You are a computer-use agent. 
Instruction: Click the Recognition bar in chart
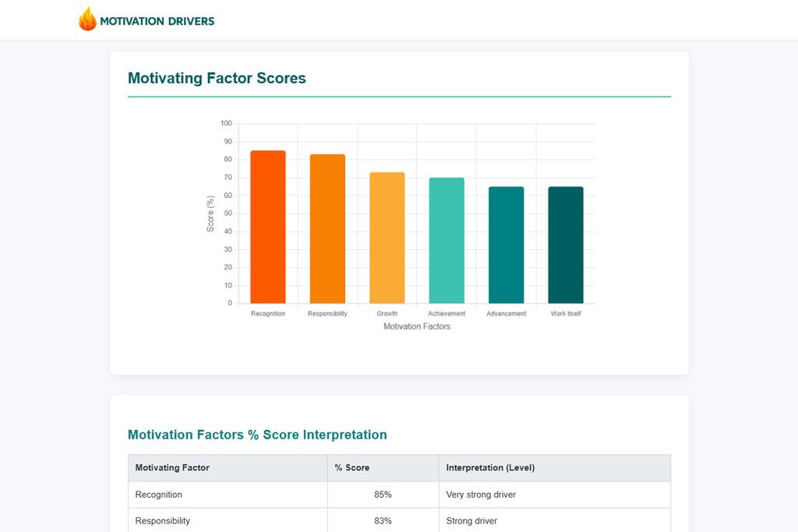(x=267, y=227)
